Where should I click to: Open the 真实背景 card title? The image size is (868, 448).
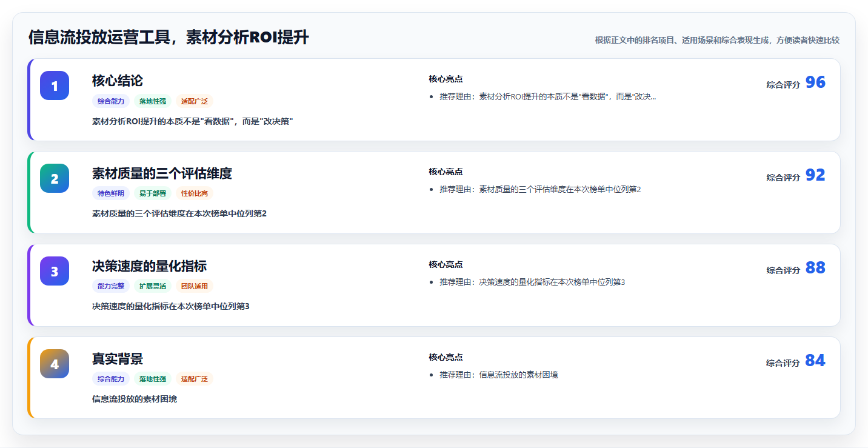(x=118, y=359)
